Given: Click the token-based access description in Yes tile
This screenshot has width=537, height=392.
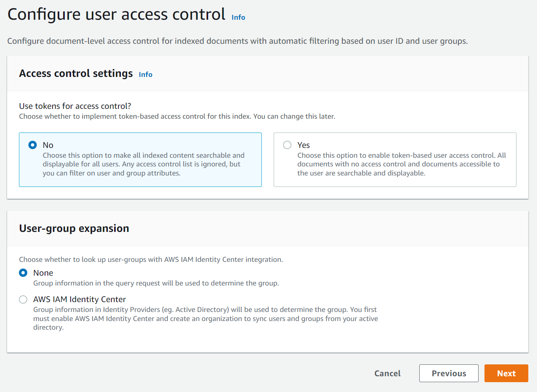Looking at the screenshot, I should point(401,164).
